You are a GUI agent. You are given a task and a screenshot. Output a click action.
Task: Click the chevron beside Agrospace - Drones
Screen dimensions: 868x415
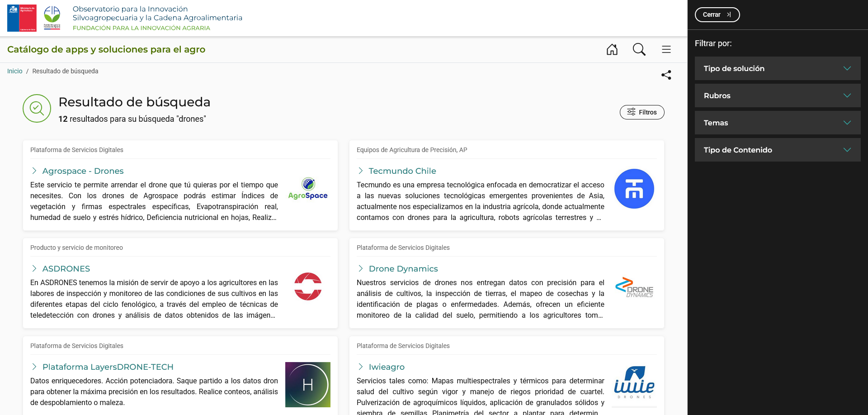coord(34,171)
